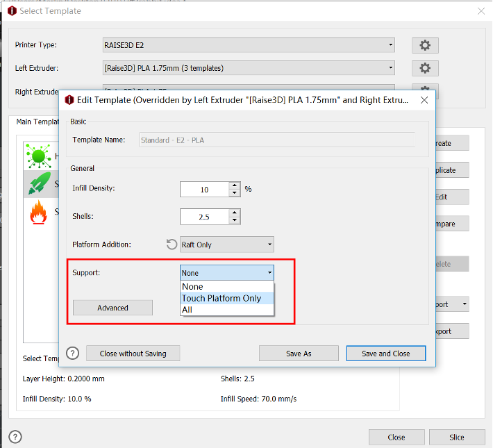The width and height of the screenshot is (493, 448).
Task: Choose None in the Support list
Action: [x=227, y=287]
